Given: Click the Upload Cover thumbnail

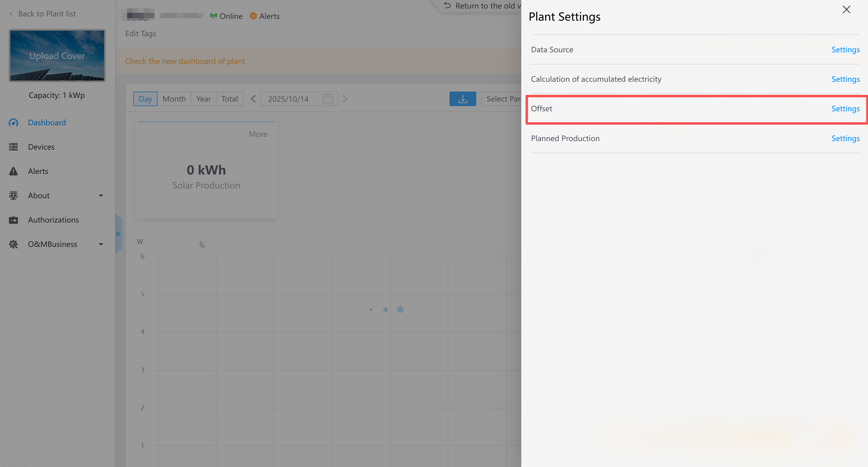Looking at the screenshot, I should (57, 56).
